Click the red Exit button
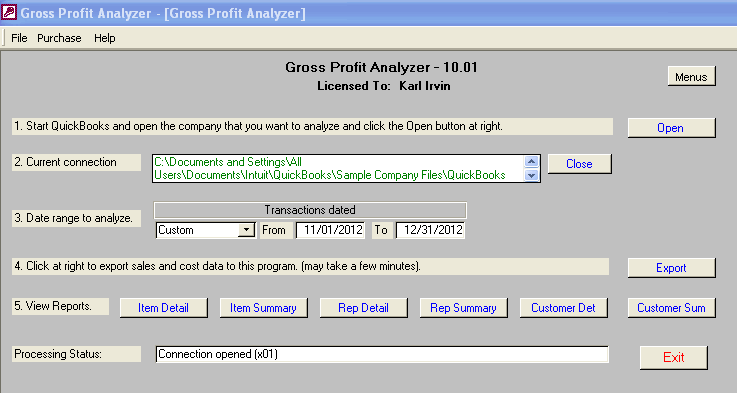Screen dimensions: 737x393 (674, 357)
